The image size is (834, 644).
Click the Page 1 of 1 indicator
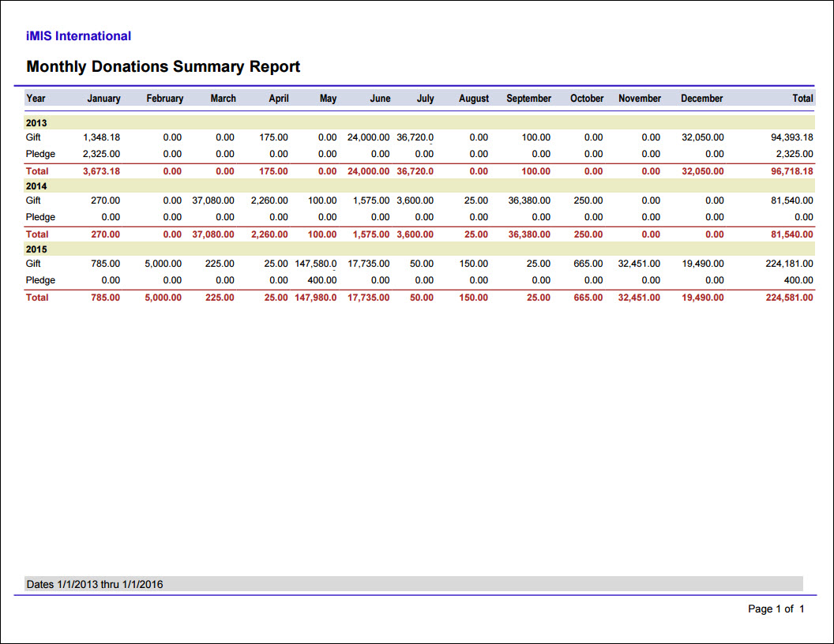coord(776,609)
